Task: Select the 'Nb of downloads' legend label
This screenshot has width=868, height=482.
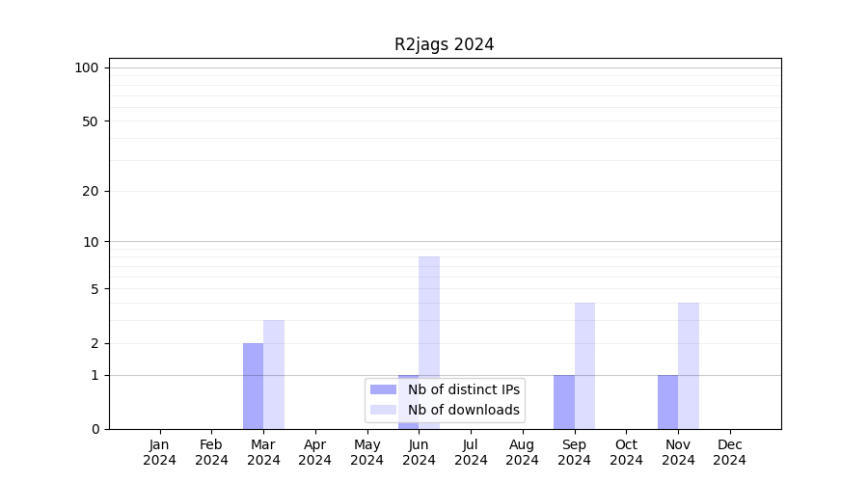Action: click(463, 410)
